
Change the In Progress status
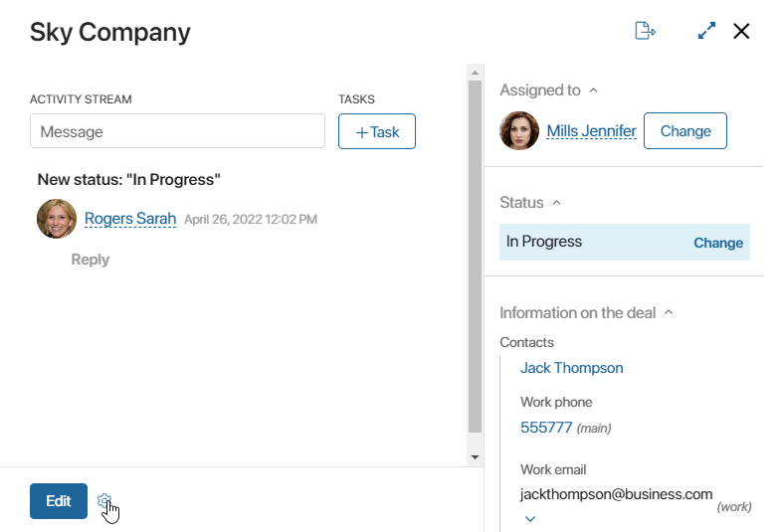718,243
